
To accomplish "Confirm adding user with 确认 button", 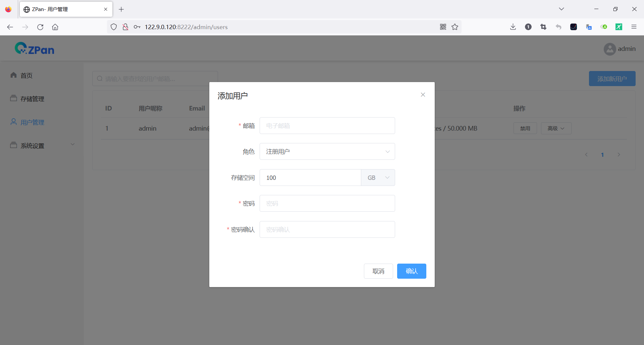I will 412,271.
